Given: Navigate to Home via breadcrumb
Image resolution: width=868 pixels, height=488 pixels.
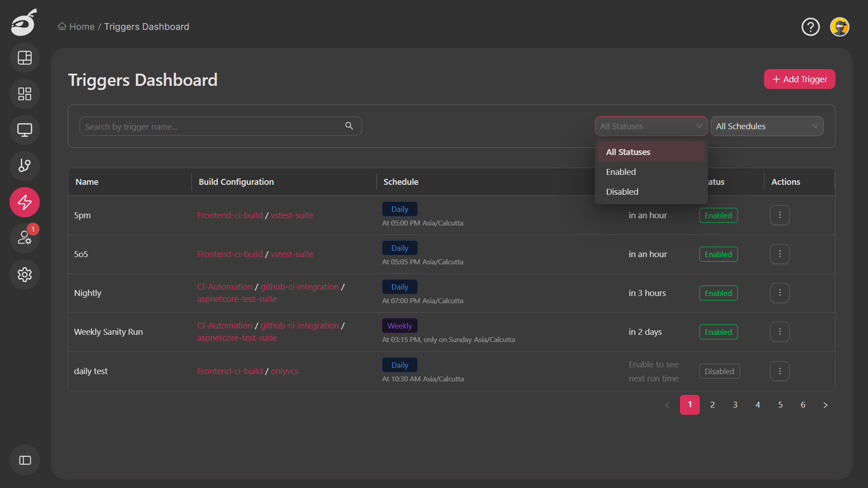Looking at the screenshot, I should [81, 27].
